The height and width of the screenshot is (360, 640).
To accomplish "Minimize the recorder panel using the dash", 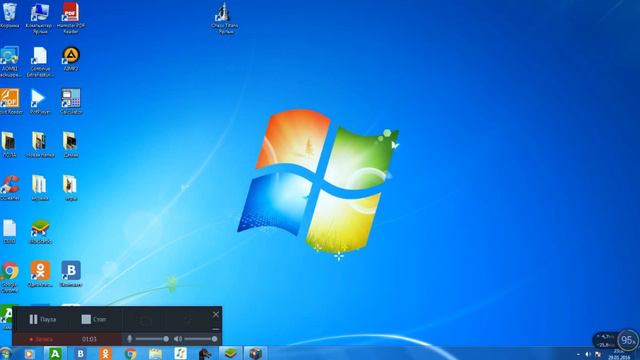I will [x=216, y=329].
